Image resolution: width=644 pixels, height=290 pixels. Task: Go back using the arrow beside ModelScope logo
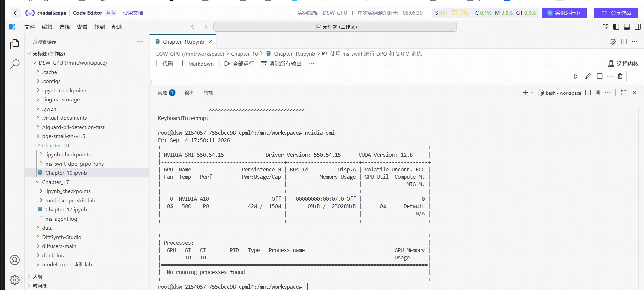(16, 13)
